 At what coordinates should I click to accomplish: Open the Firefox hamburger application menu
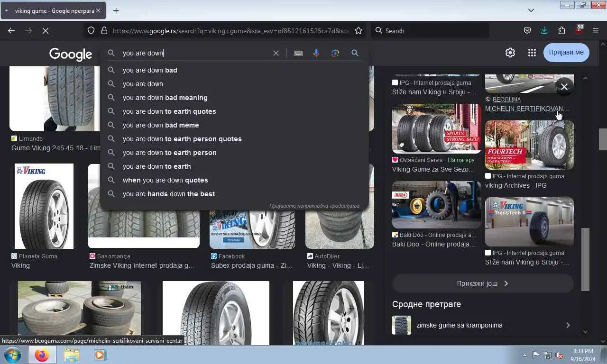(596, 31)
